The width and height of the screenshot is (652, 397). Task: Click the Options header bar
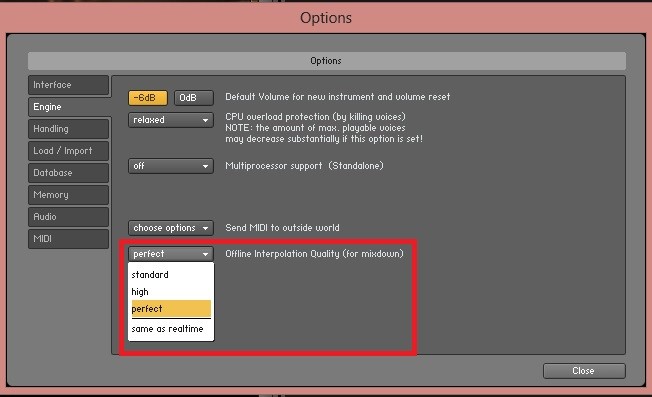tap(326, 61)
